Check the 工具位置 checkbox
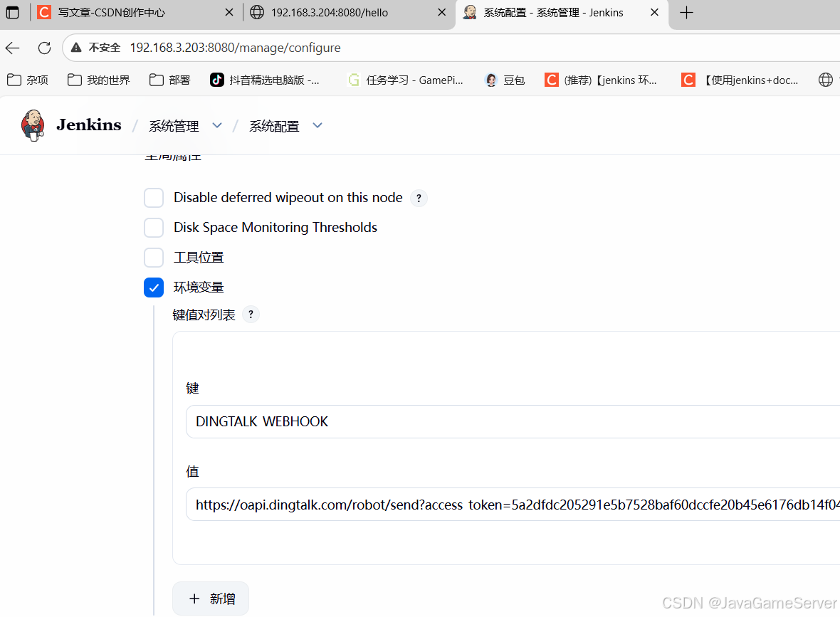Image resolution: width=840 pixels, height=617 pixels. click(x=154, y=258)
